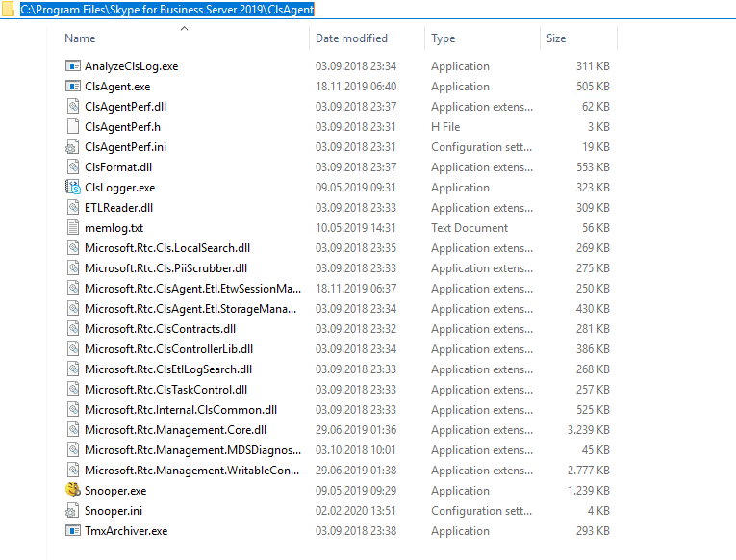Click size value 505 KB
This screenshot has height=560, width=736.
pos(593,87)
